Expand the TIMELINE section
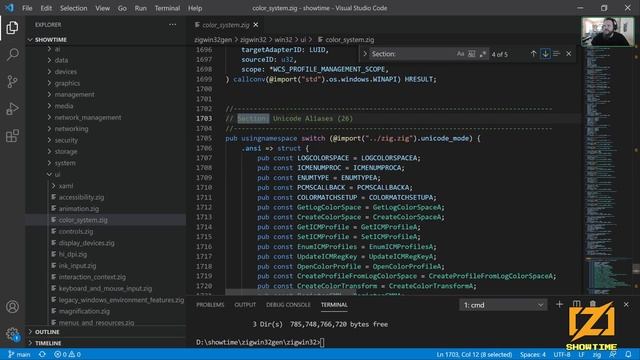This screenshot has width=640, height=360. [106, 343]
